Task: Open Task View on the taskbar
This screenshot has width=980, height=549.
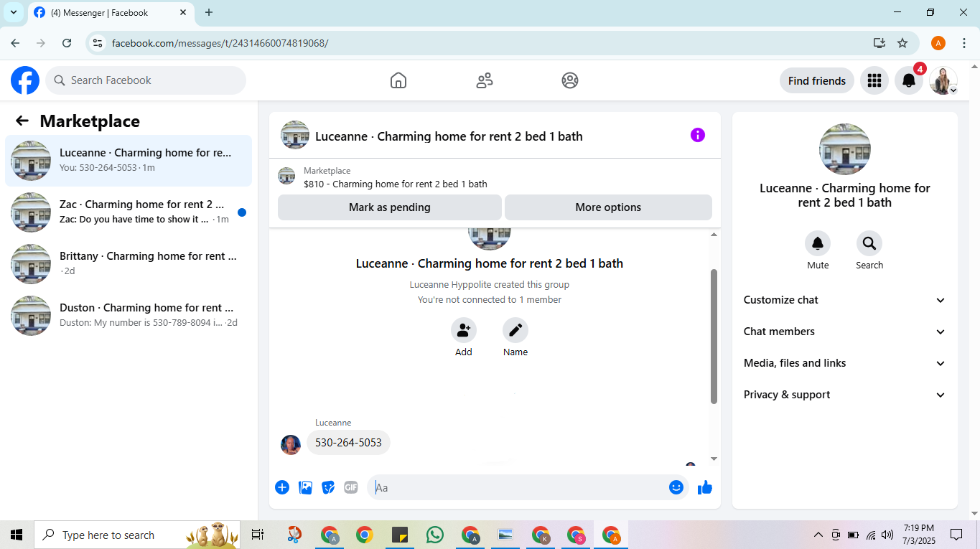Action: [258, 535]
